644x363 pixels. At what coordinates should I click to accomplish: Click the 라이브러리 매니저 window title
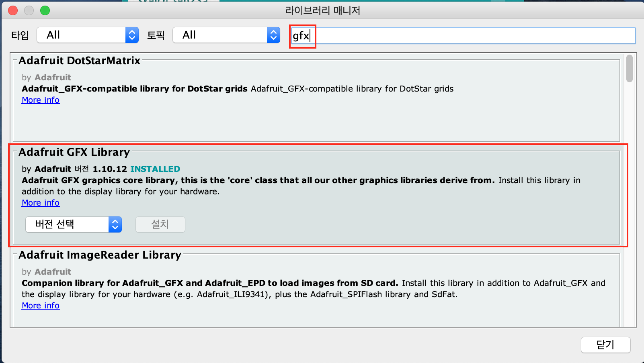coord(323,10)
